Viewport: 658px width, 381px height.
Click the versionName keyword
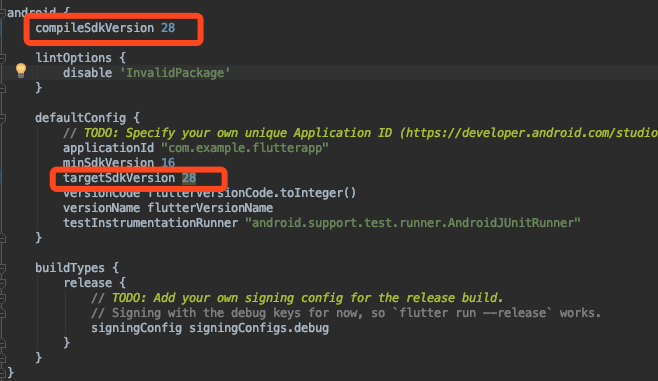point(101,208)
